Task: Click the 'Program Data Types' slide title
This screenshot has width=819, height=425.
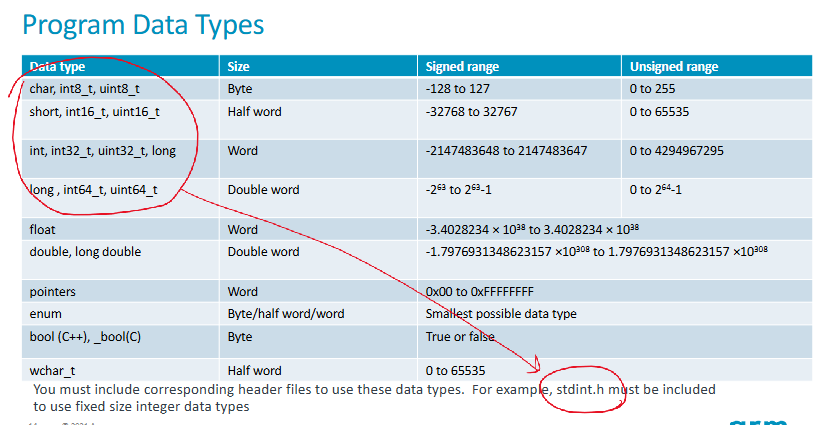Action: point(143,26)
